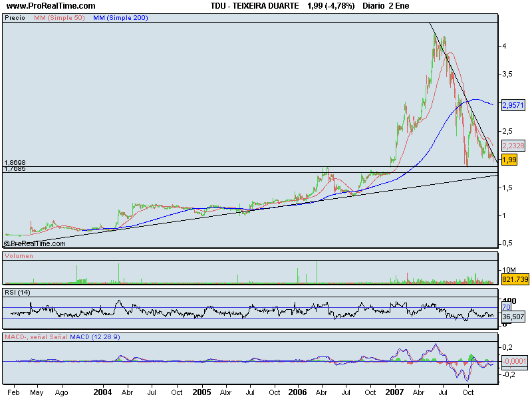Click the 36,507 RSI value tag
Viewport: 532px width, 399px height.
tap(513, 317)
